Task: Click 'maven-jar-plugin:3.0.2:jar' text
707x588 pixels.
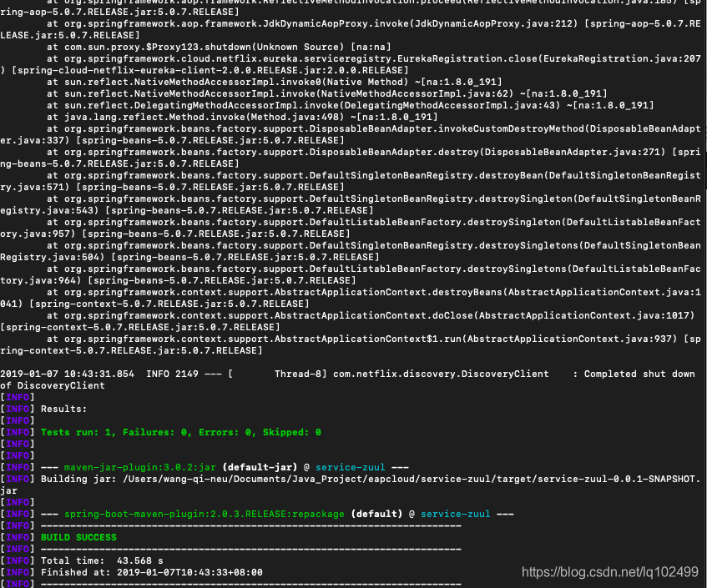Action: pos(139,467)
